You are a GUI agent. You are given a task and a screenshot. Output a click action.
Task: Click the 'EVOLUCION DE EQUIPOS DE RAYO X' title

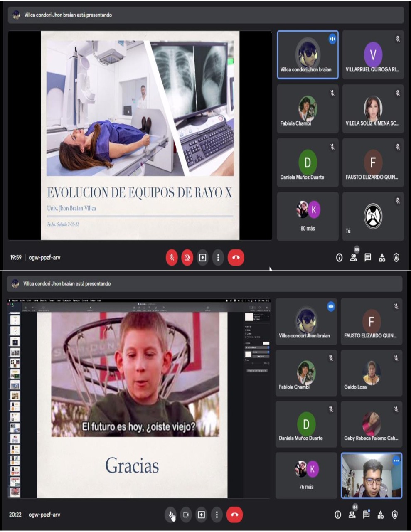point(140,193)
